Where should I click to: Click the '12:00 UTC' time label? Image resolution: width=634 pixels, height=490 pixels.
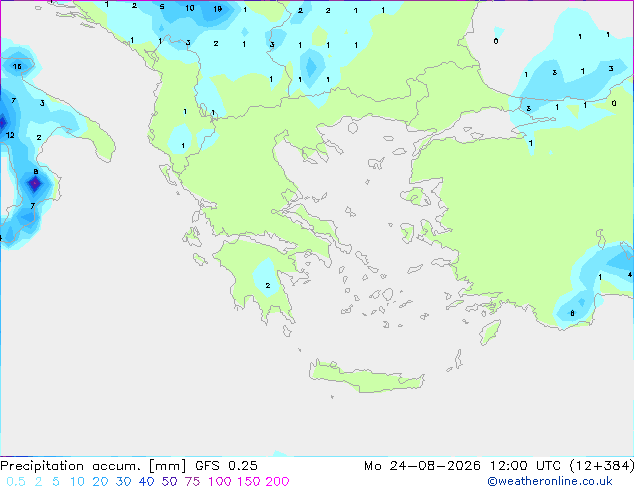525,466
